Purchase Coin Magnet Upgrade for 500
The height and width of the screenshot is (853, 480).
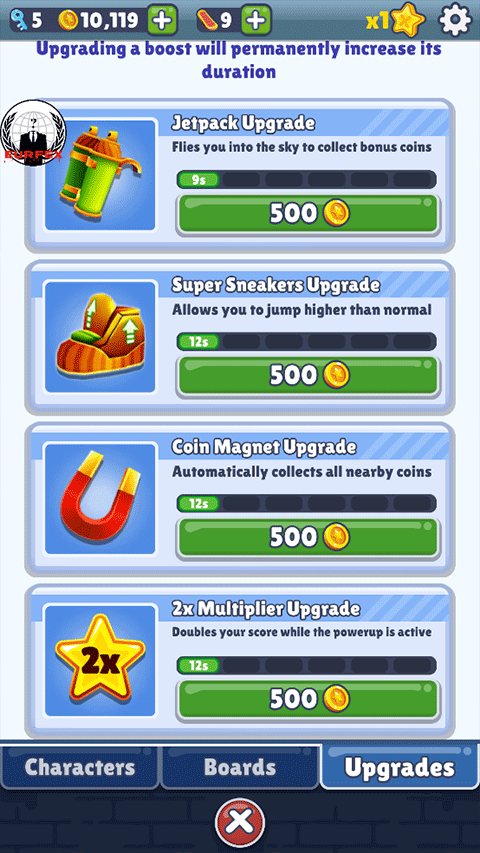308,537
